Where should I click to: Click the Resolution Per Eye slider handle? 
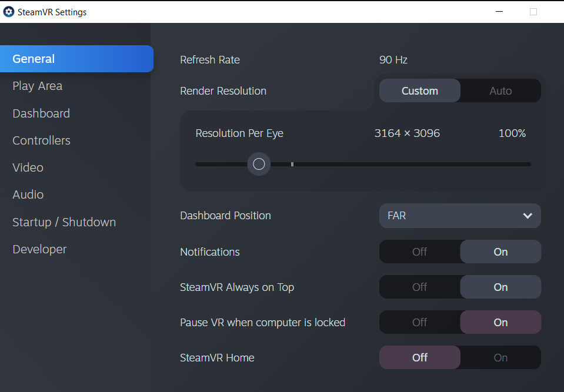tap(259, 164)
